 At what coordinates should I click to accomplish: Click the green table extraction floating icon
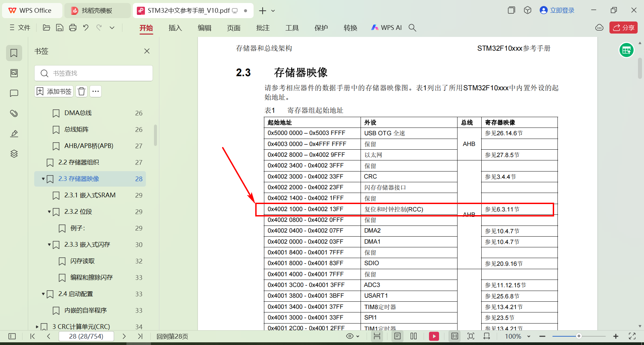[x=627, y=50]
